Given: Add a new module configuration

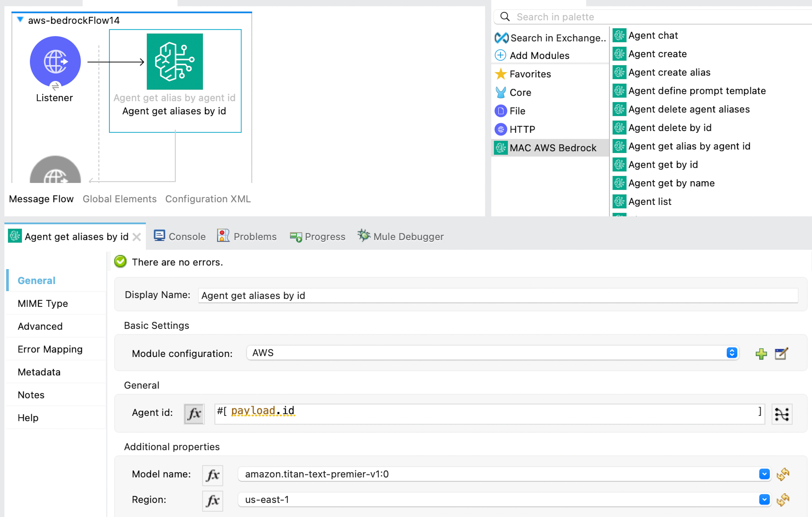Looking at the screenshot, I should 761,354.
